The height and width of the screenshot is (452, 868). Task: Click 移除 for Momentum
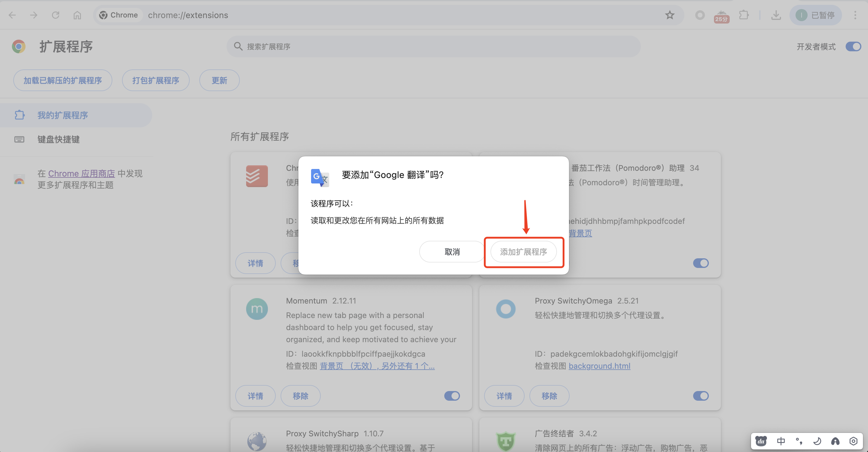click(301, 396)
